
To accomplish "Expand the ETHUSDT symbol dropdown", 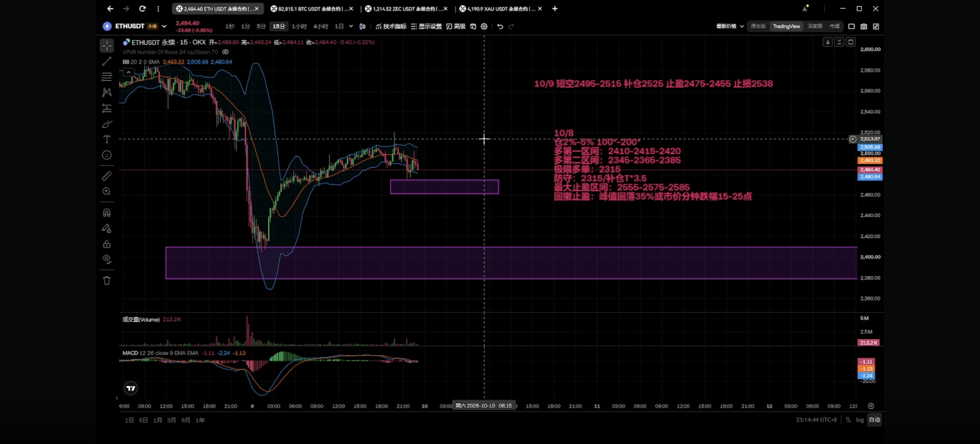I will (164, 26).
